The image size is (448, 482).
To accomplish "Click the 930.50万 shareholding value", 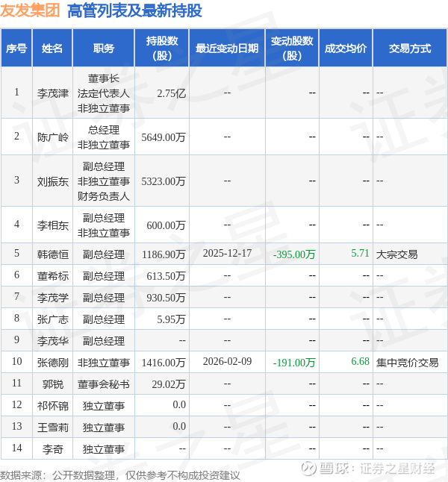I will (x=167, y=297).
